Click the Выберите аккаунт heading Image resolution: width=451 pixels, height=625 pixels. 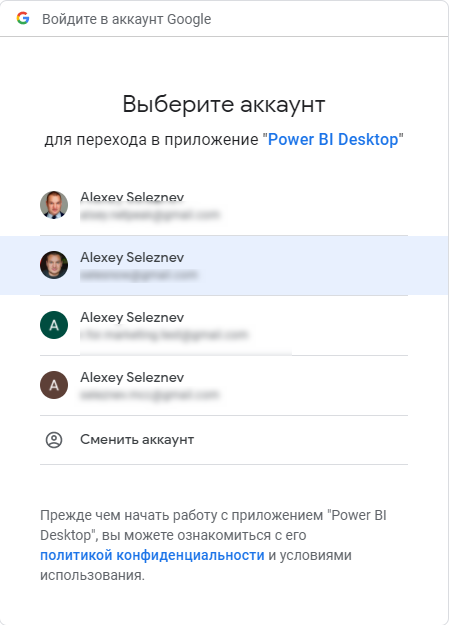[224, 104]
